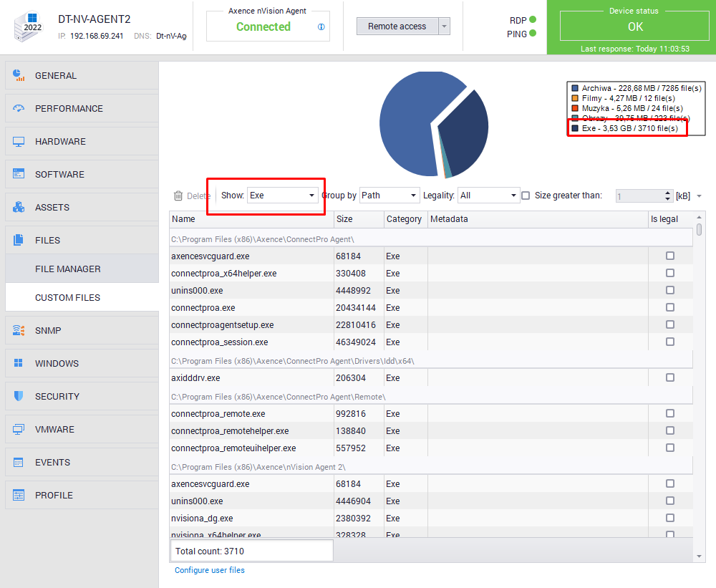Click the Exe legend color swatch
716x588 pixels.
[575, 128]
